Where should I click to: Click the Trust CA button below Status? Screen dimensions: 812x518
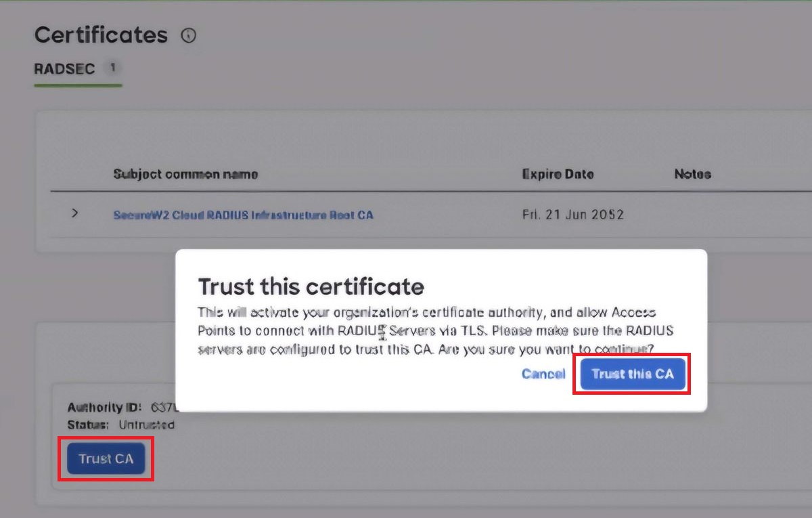pos(106,458)
